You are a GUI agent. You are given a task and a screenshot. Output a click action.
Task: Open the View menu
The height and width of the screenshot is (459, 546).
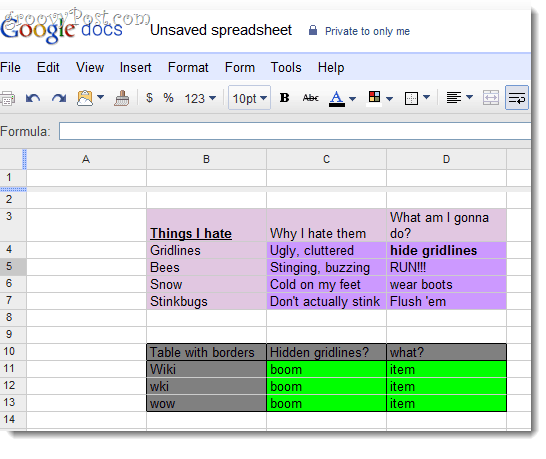click(90, 67)
